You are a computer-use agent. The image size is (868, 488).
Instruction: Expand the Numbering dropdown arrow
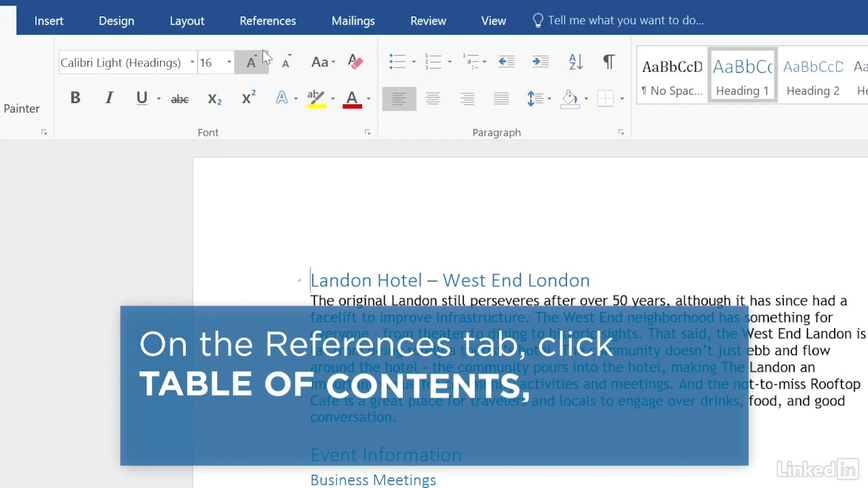[x=449, y=62]
